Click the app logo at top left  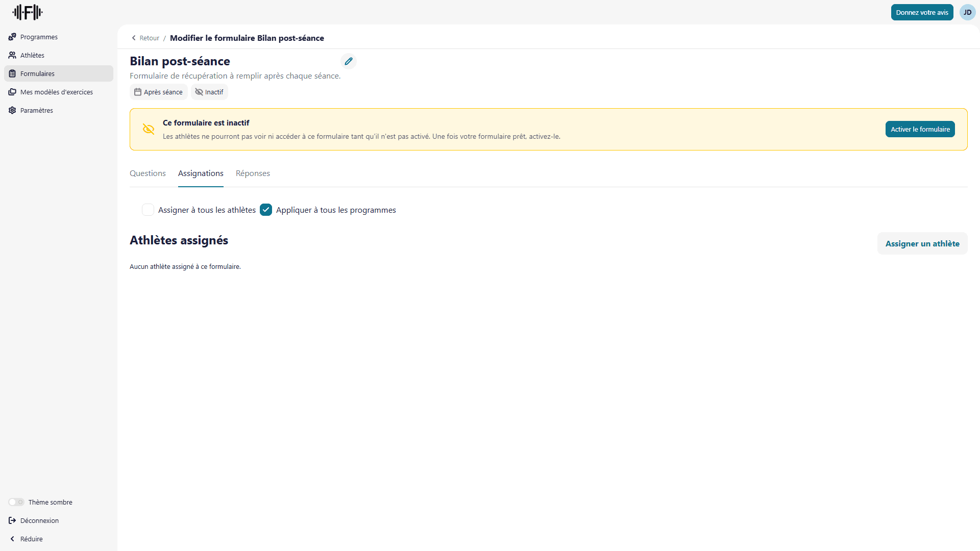coord(28,12)
